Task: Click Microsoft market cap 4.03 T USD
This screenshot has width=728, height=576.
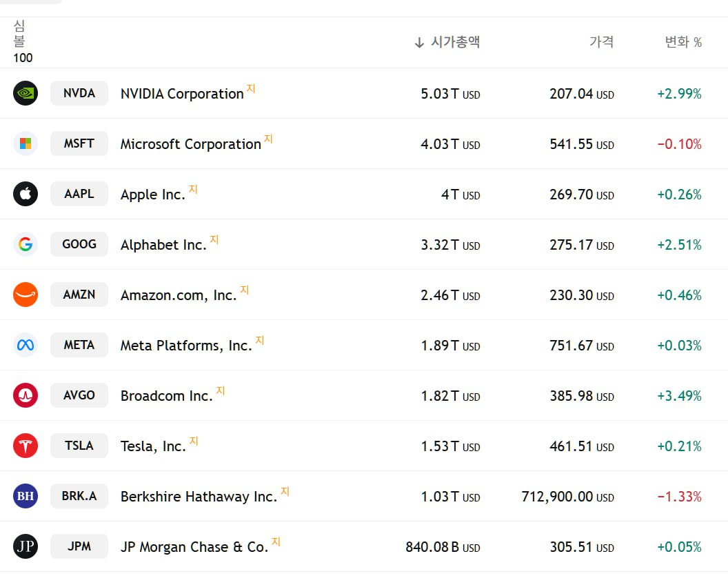Action: [x=450, y=144]
